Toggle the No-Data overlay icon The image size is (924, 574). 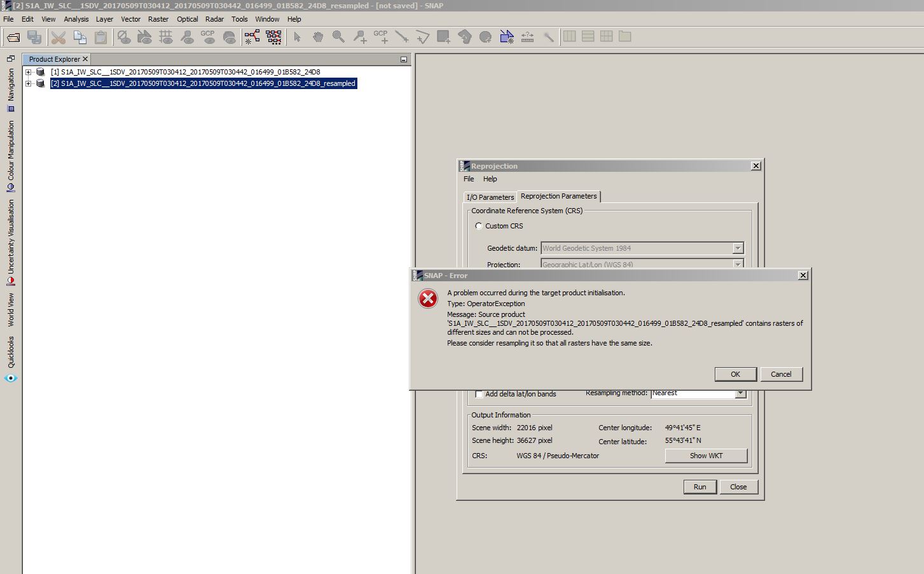coord(124,38)
